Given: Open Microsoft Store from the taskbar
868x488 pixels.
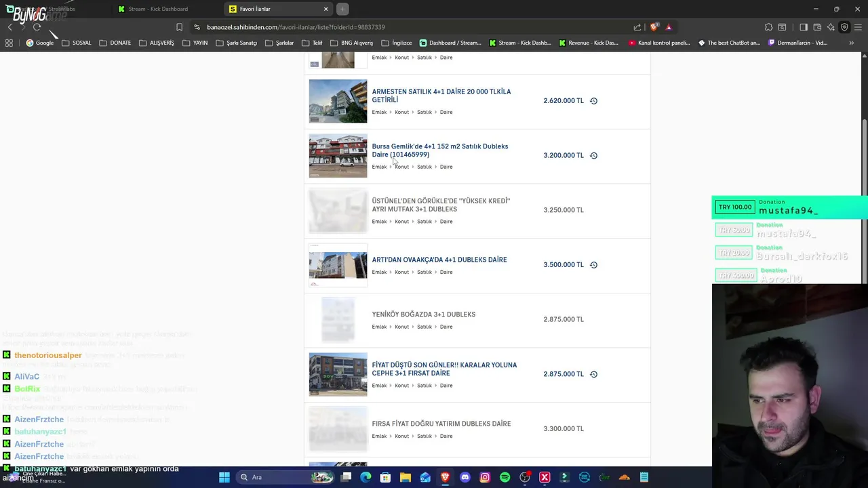Looking at the screenshot, I should click(385, 477).
